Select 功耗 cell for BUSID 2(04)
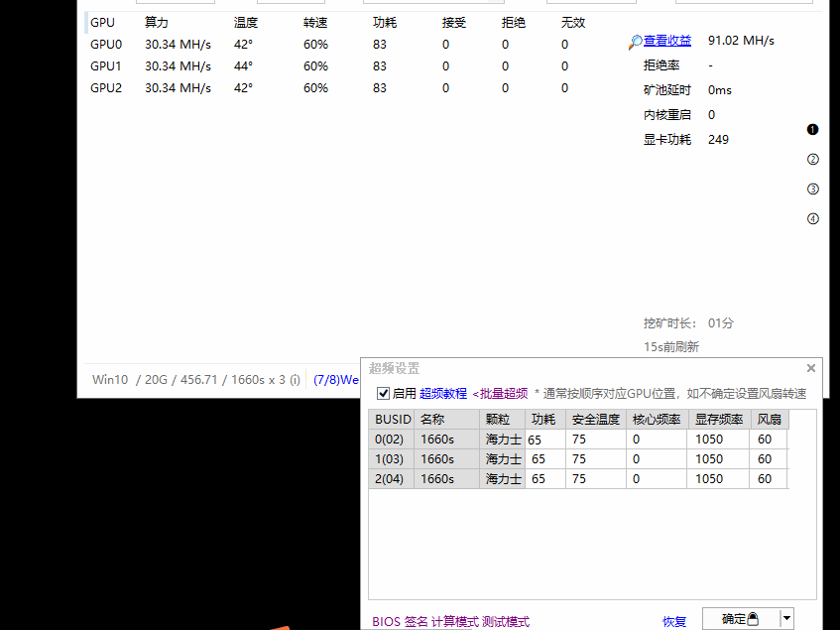This screenshot has height=630, width=840. point(544,479)
